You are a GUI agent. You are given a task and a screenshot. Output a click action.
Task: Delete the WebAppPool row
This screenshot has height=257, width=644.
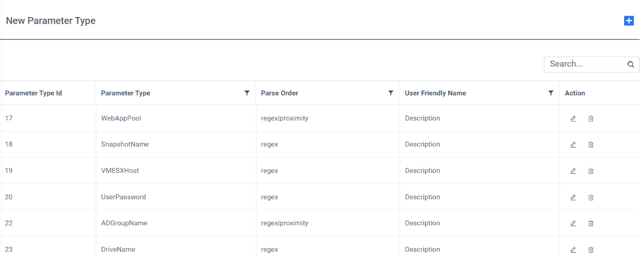[x=591, y=118]
